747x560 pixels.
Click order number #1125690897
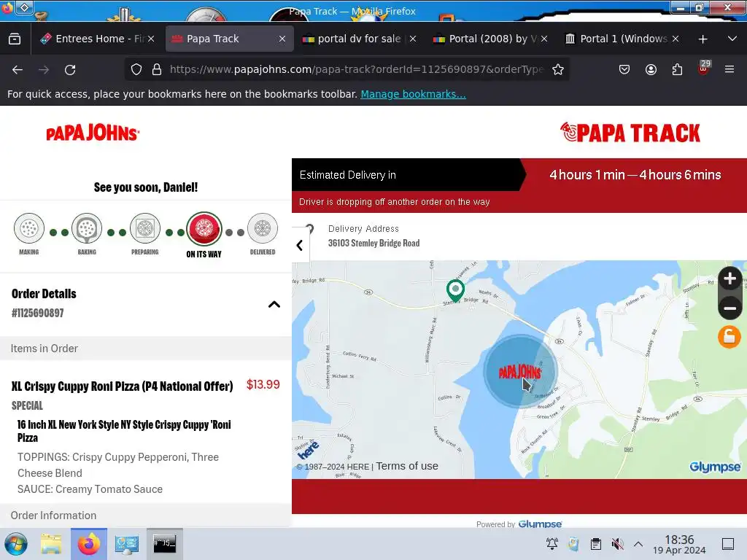point(38,313)
